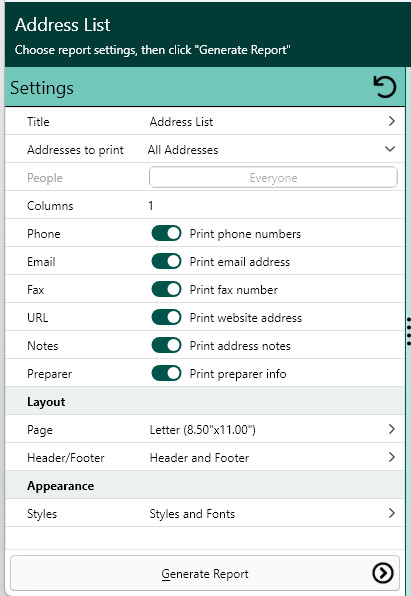Click the Fax row label
Screen dimensions: 411x596
click(36, 290)
